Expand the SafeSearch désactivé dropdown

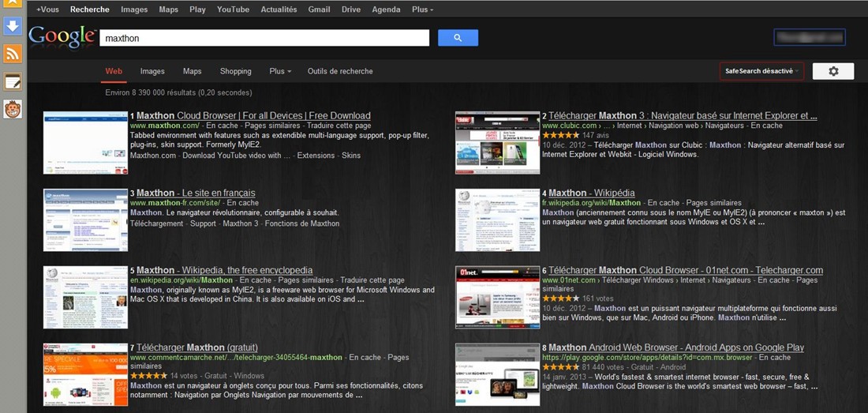(x=761, y=71)
